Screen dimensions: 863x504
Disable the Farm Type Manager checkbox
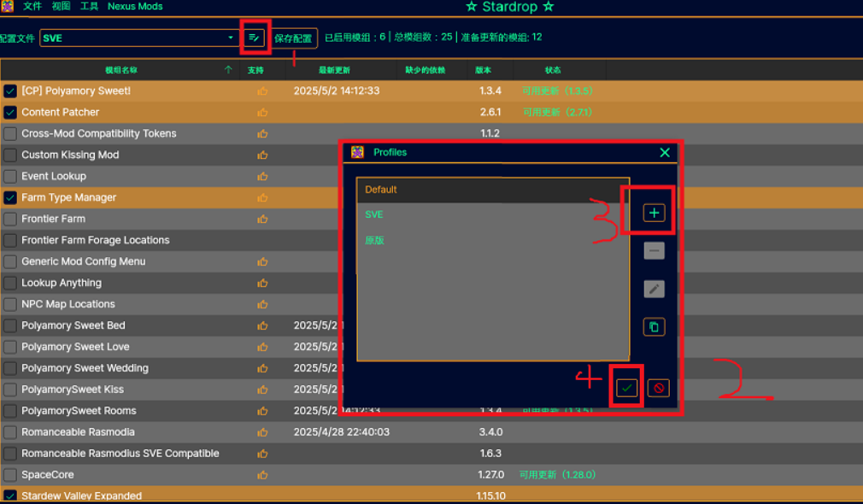point(10,197)
